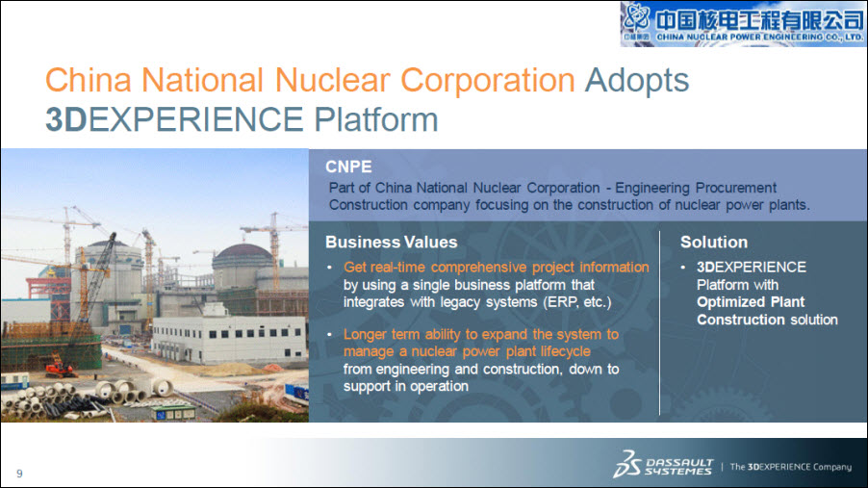Click the word 'Adopts' in the title
Screen dimensions: 868x488
(x=637, y=82)
